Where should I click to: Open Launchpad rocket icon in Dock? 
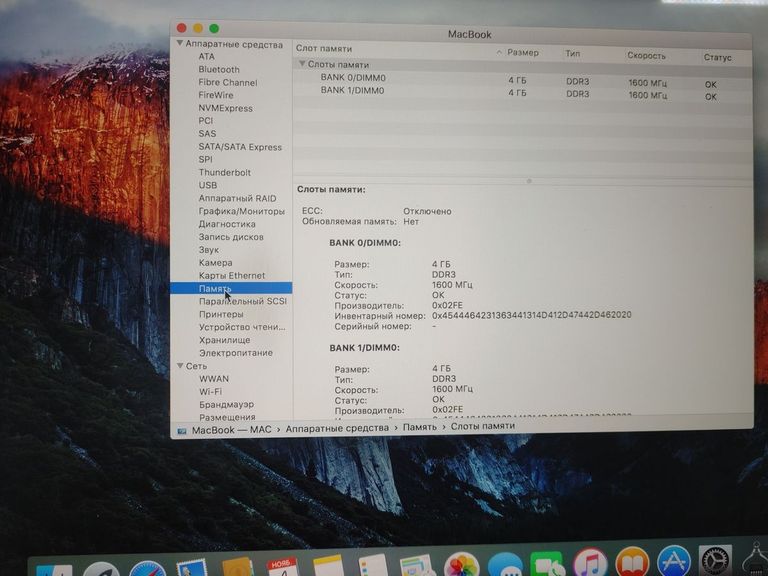coord(101,569)
